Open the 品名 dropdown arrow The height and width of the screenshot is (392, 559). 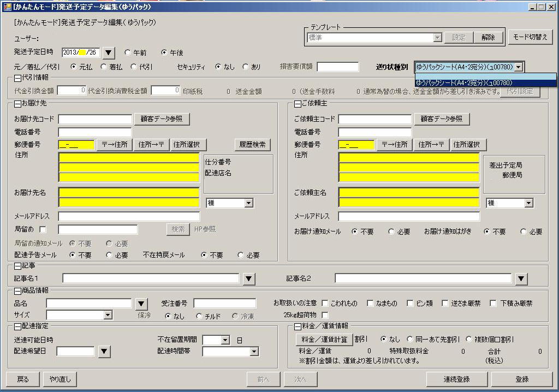141,304
